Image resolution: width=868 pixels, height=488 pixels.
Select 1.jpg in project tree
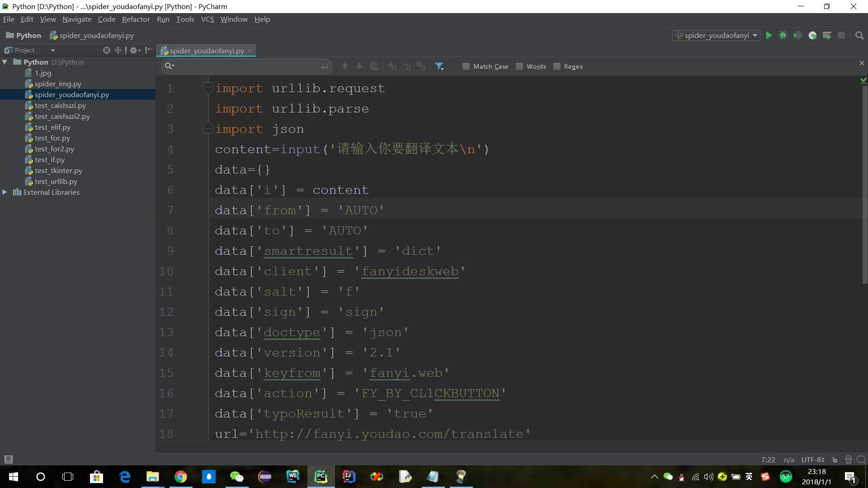[x=43, y=73]
